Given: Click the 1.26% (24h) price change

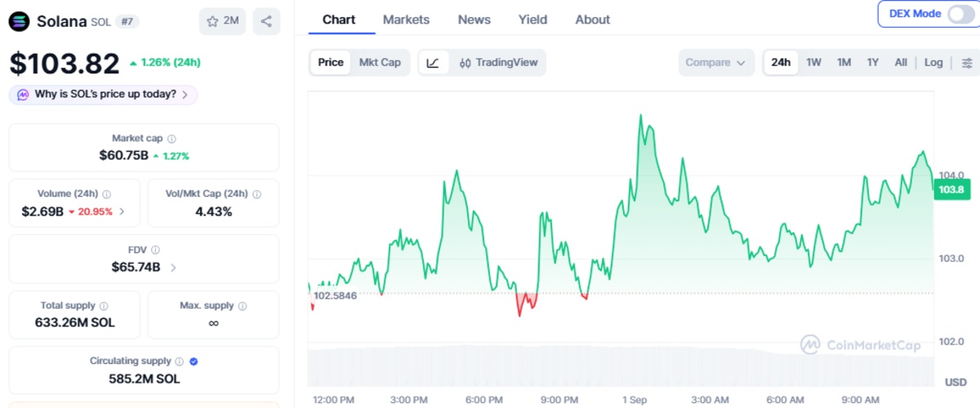Looking at the screenshot, I should point(164,62).
